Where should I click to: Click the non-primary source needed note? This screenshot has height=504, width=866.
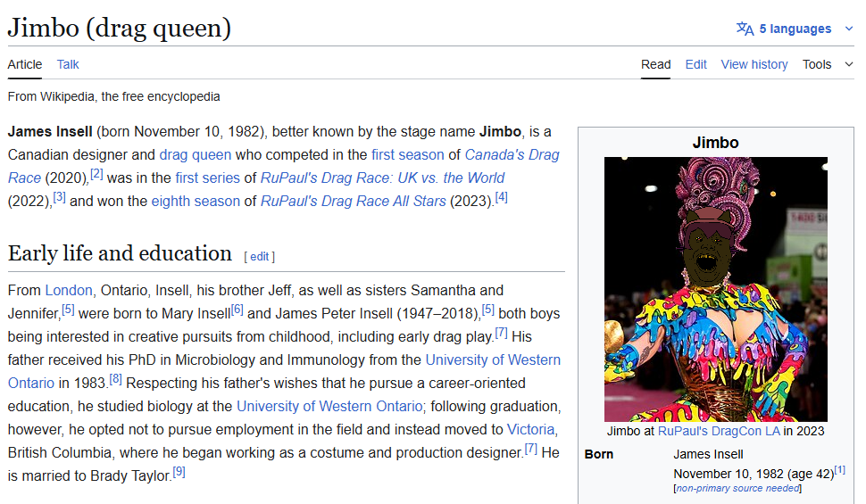pyautogui.click(x=737, y=488)
